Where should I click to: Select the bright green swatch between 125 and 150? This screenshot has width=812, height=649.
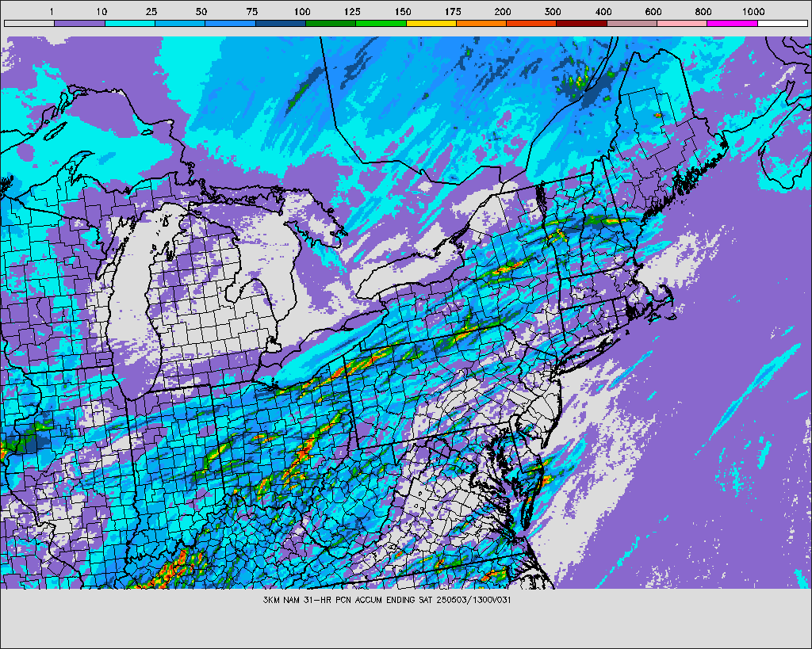pos(381,23)
